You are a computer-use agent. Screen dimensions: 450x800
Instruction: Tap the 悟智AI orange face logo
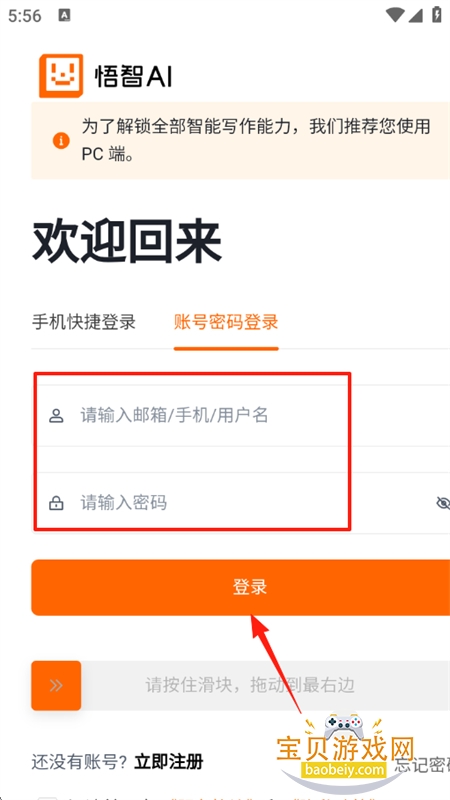[61, 75]
